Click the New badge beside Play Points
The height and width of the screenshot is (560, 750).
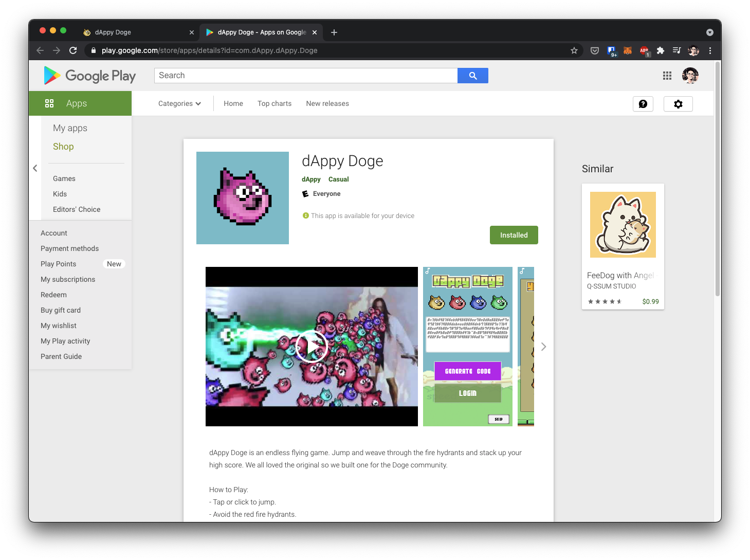pos(114,264)
